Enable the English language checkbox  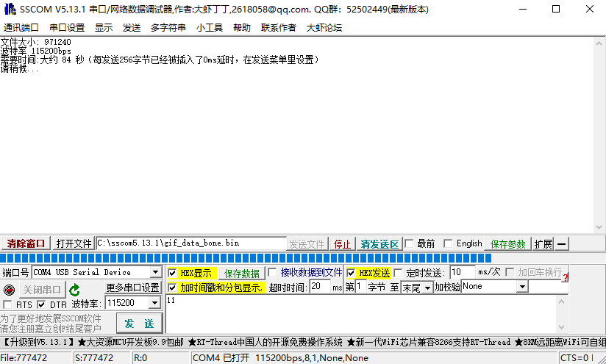[448, 244]
